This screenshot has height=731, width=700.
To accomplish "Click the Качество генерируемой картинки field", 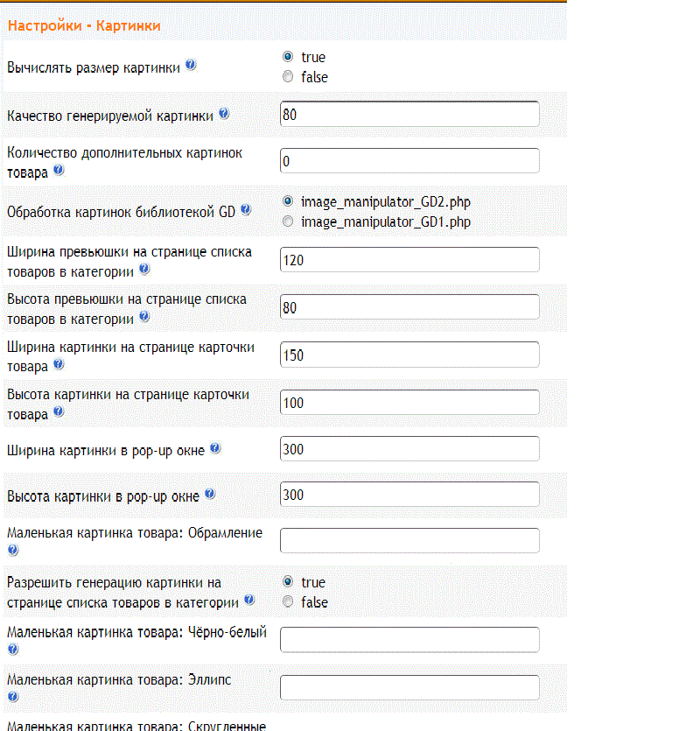I will coord(409,114).
